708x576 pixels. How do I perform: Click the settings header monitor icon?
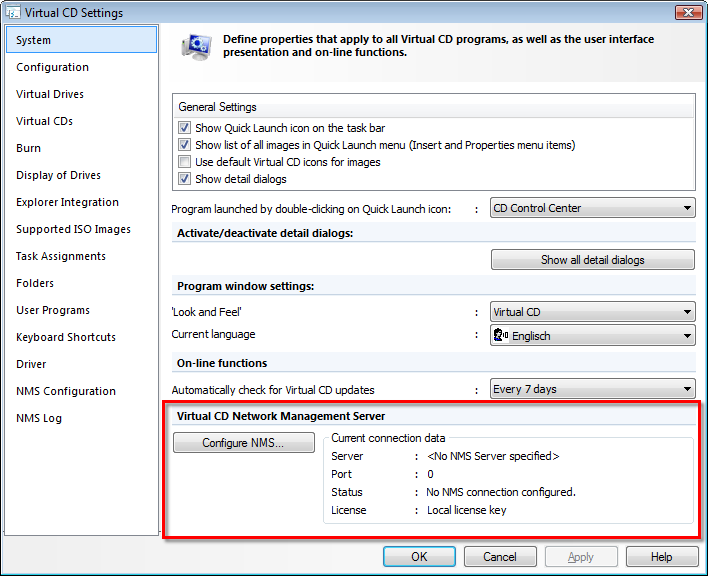[x=194, y=46]
